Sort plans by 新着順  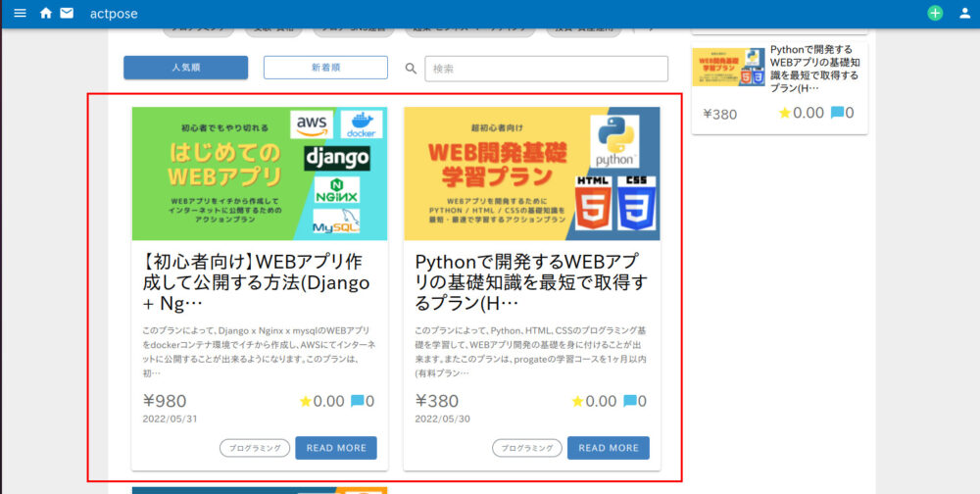click(325, 68)
